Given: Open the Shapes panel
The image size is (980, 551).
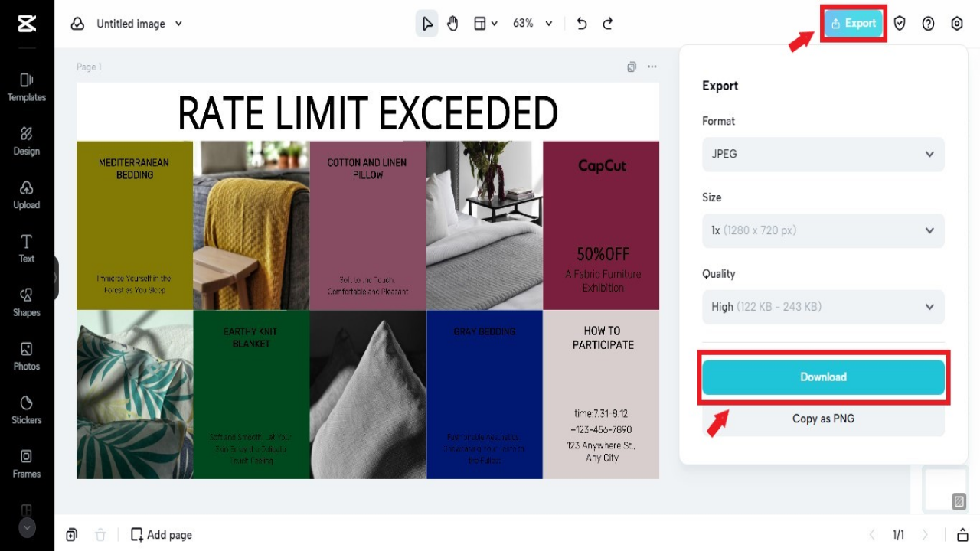Looking at the screenshot, I should (26, 302).
